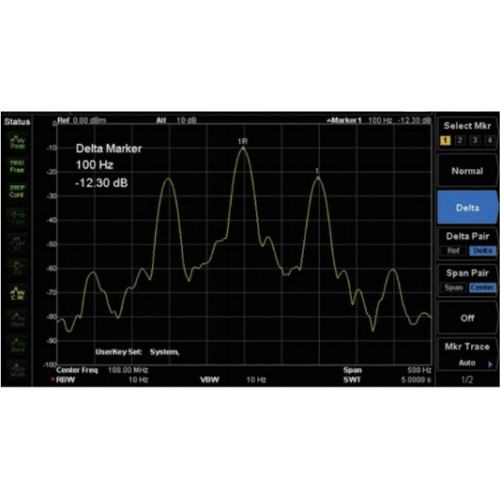Select marker 1 in Select Mkr
The height and width of the screenshot is (500, 500).
coord(445,140)
